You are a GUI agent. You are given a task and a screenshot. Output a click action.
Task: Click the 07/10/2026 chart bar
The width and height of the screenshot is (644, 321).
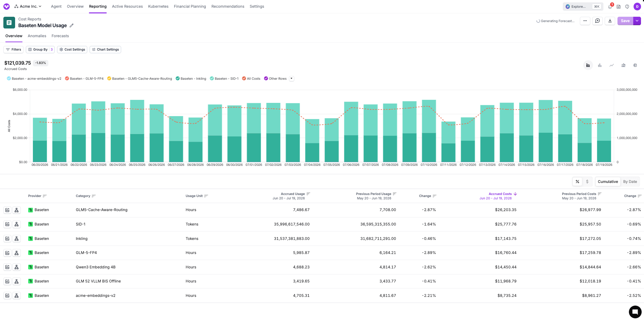429,131
